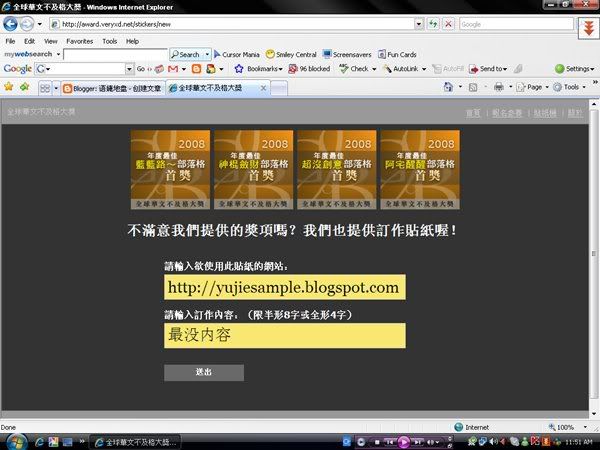
Task: Expand the Tools dropdown in command bar
Action: click(x=574, y=87)
